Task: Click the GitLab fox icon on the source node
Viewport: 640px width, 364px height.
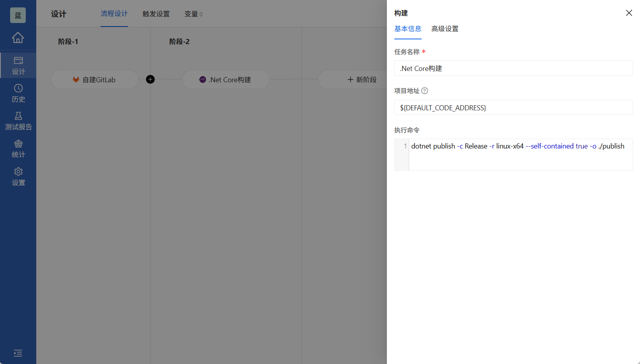Action: coord(76,80)
